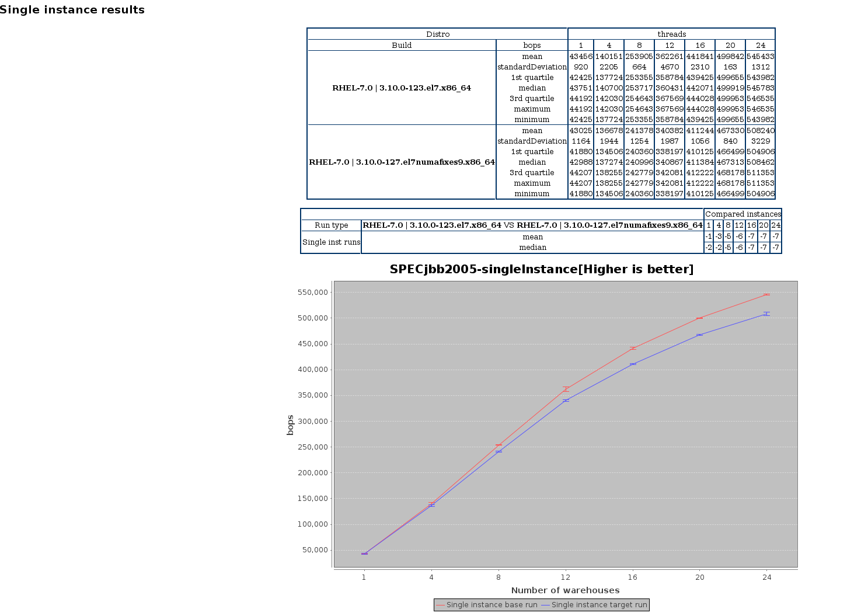Click the red legend line for the base run
Viewport: 861px width, 616px height.
[441, 605]
